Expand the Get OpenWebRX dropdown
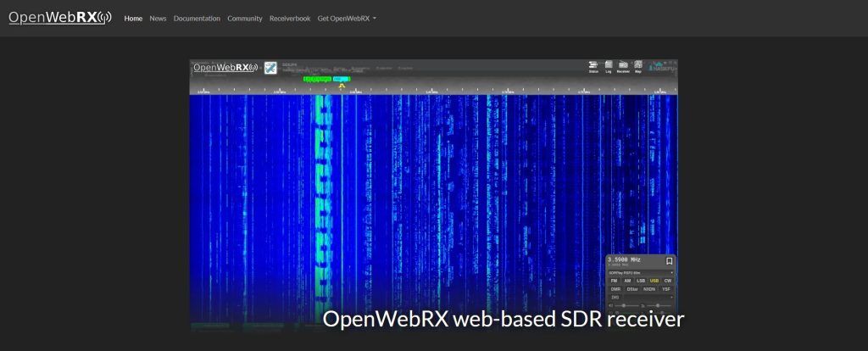Screen dimensions: 868x351 [x=347, y=19]
